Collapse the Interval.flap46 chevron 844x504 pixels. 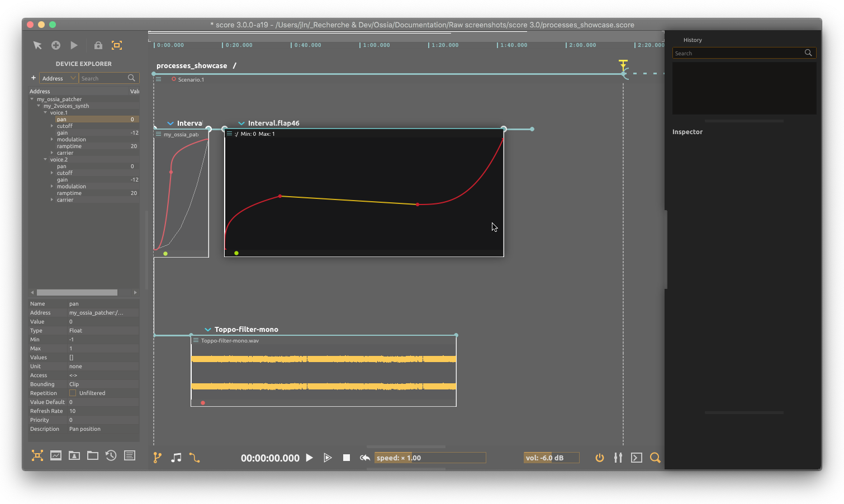241,123
